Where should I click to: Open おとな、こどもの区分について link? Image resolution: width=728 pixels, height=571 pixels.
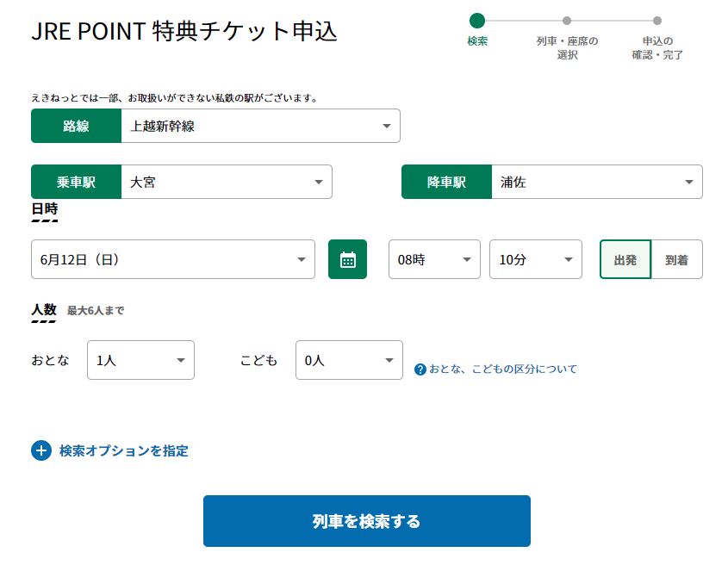503,369
